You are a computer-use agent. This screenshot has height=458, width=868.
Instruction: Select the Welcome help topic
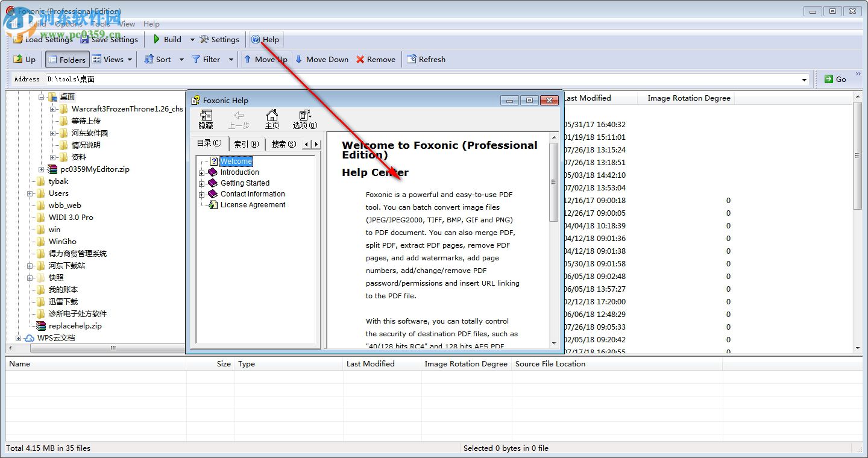click(236, 162)
